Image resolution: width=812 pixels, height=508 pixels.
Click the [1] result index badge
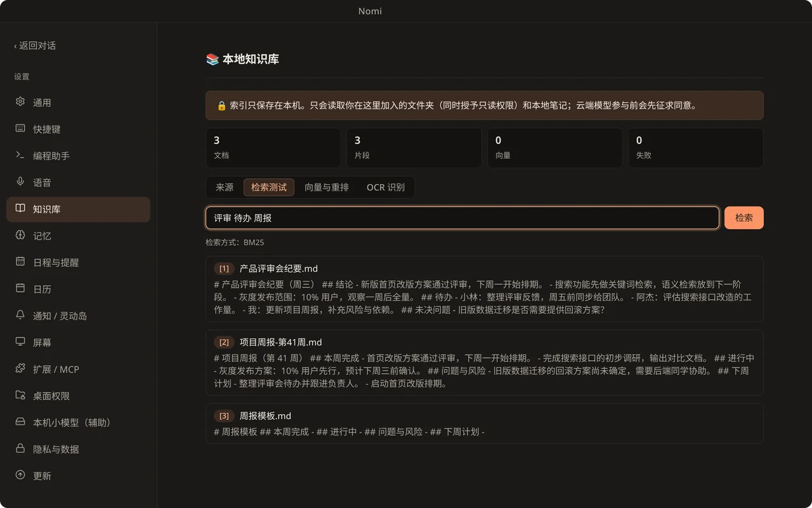(x=224, y=269)
